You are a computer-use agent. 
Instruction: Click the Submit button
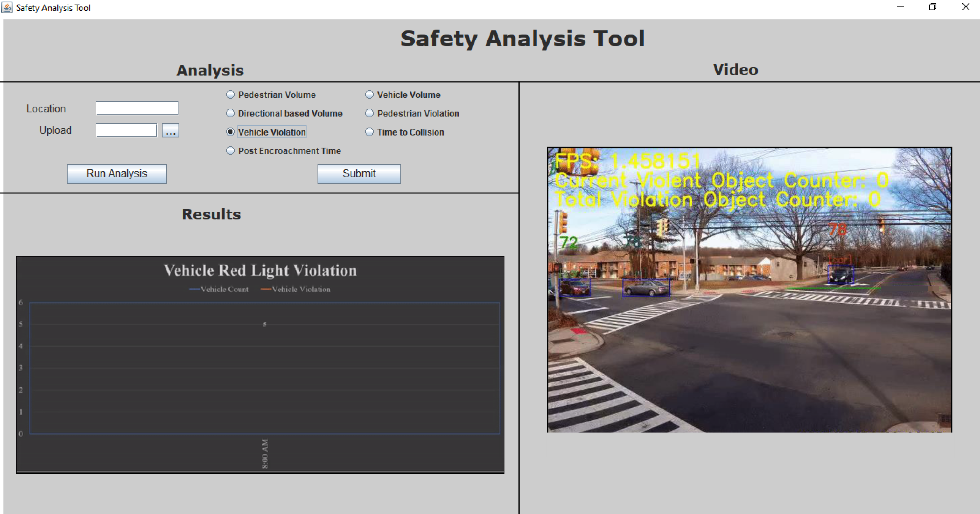pos(359,173)
